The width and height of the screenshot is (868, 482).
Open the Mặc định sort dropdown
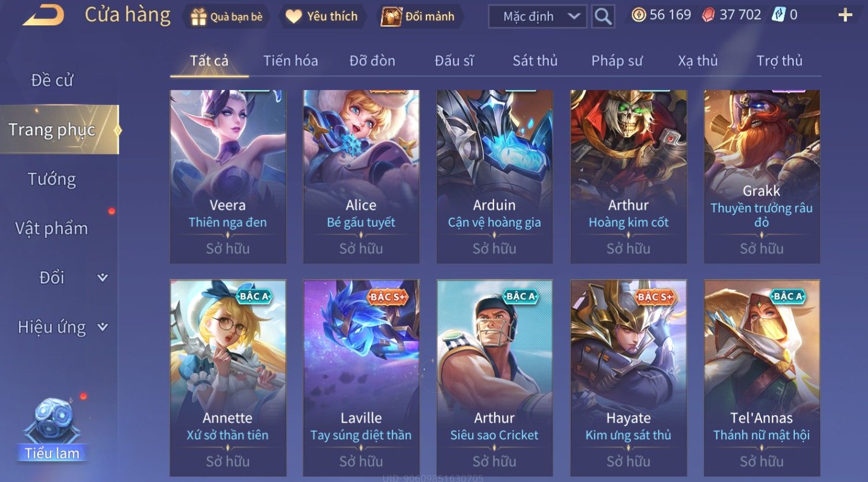coord(537,16)
